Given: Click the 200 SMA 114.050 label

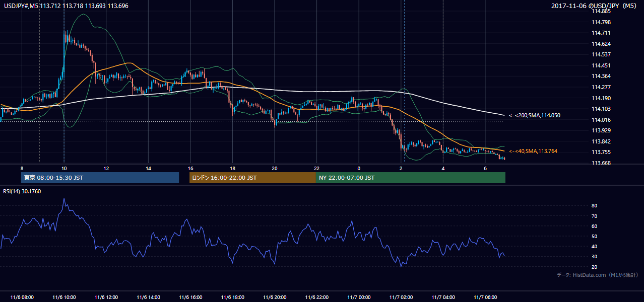Looking at the screenshot, I should pos(535,115).
